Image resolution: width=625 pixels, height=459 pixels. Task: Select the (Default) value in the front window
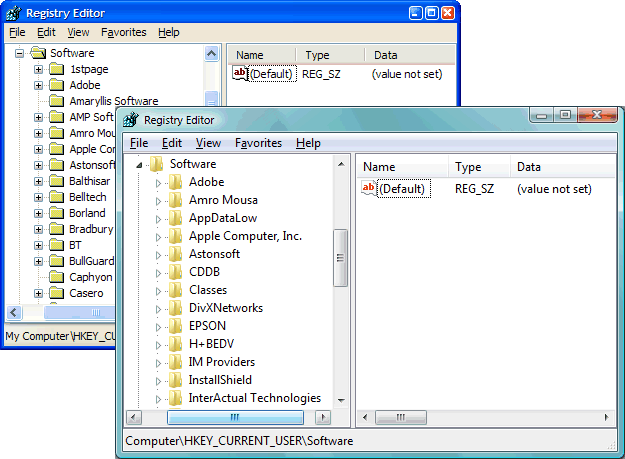pyautogui.click(x=402, y=188)
